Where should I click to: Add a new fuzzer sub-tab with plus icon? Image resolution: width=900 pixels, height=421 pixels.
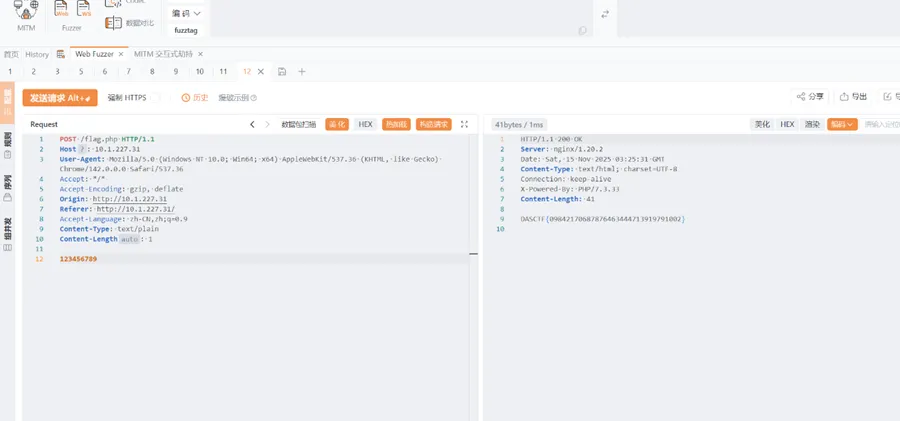(x=302, y=72)
